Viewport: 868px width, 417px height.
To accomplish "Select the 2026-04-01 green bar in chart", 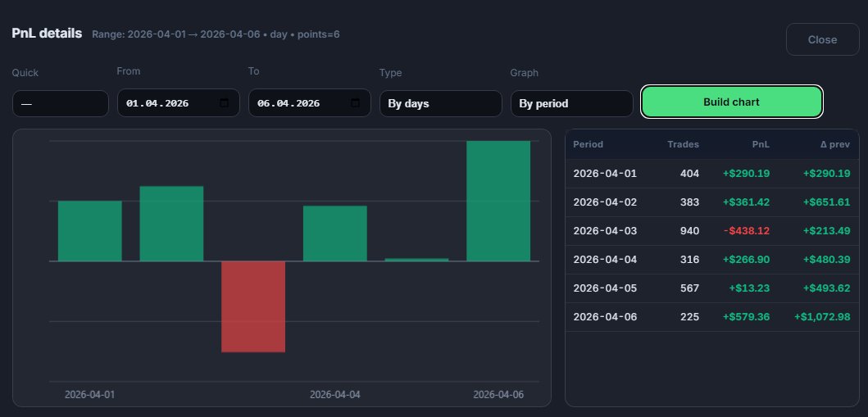I will pos(89,231).
